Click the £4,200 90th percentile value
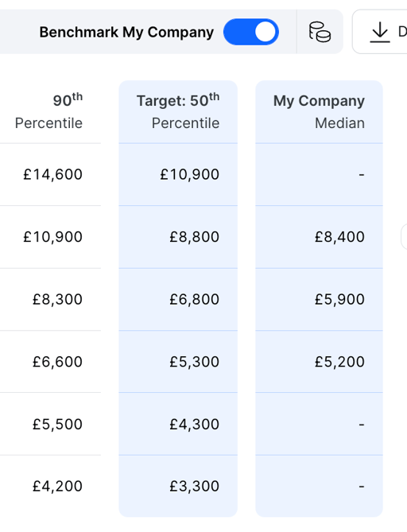Viewport: 407px width, 532px height. click(x=57, y=486)
